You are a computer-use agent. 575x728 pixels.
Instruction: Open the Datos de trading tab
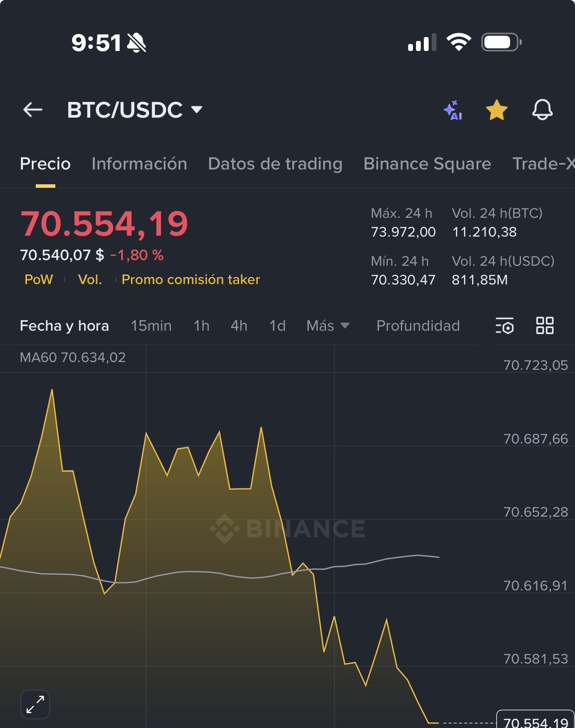(275, 164)
